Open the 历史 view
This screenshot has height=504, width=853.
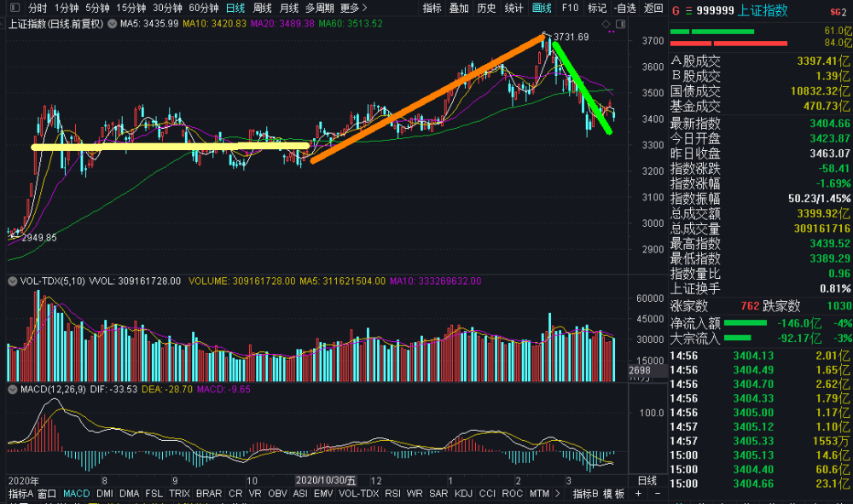(x=486, y=9)
